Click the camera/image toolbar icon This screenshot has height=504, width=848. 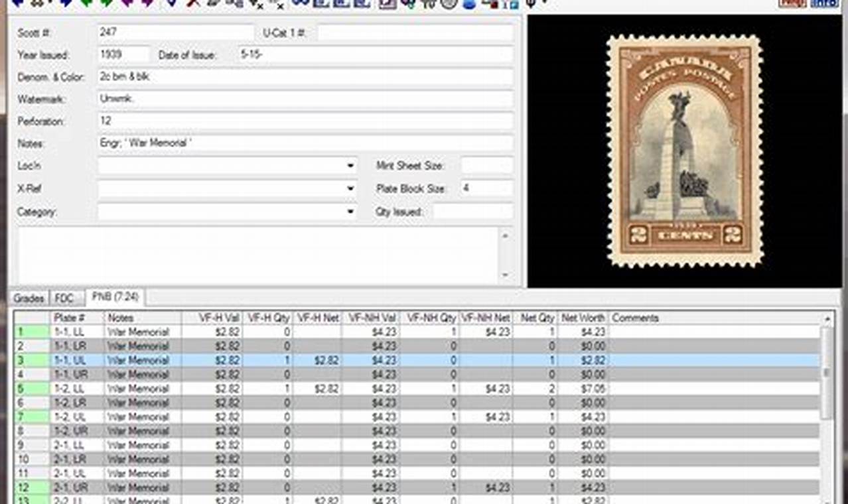pos(493,4)
